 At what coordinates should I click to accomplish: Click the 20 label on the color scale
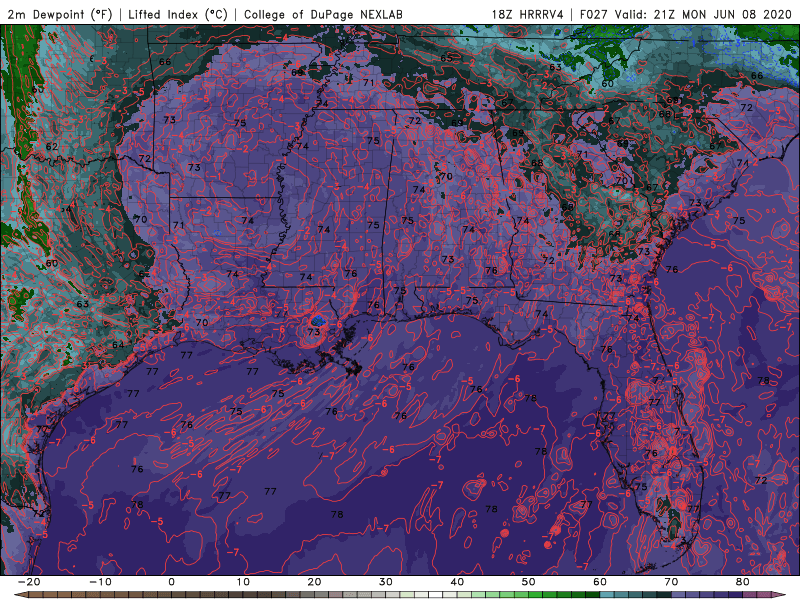point(314,582)
